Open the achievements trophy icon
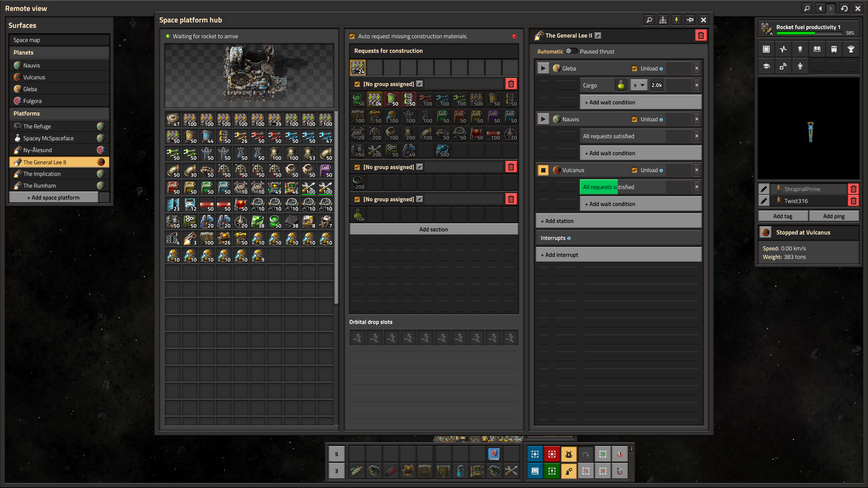Viewport: 868px width, 488px height. click(851, 49)
